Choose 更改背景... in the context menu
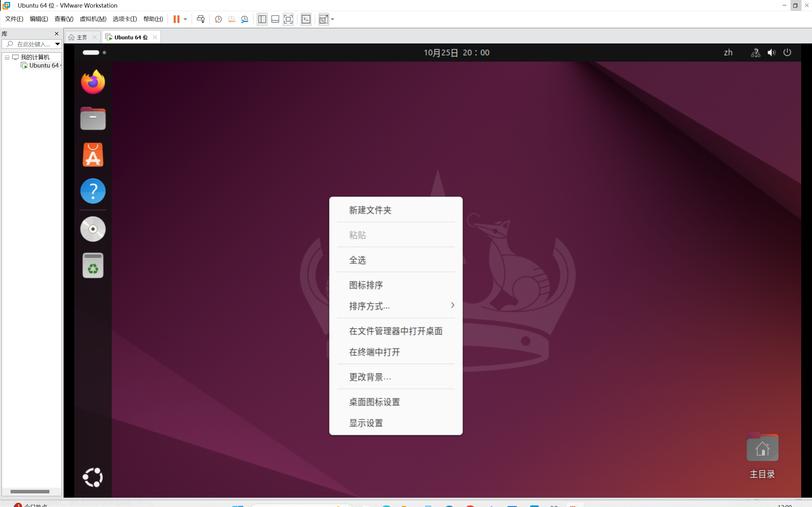The image size is (812, 507). (396, 377)
